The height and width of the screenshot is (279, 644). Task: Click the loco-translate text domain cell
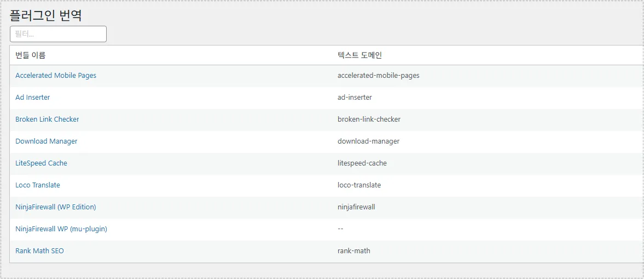[359, 185]
